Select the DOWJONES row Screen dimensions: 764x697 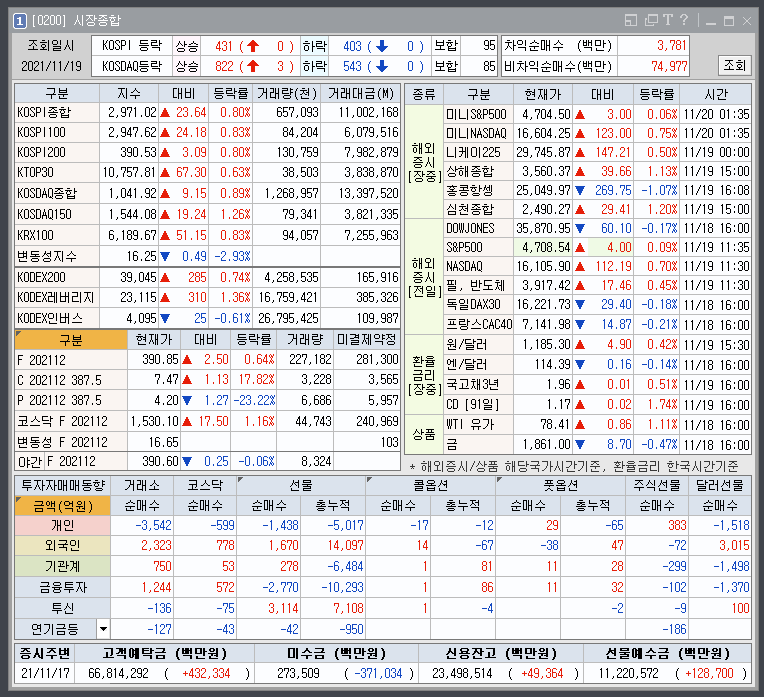pyautogui.click(x=597, y=228)
